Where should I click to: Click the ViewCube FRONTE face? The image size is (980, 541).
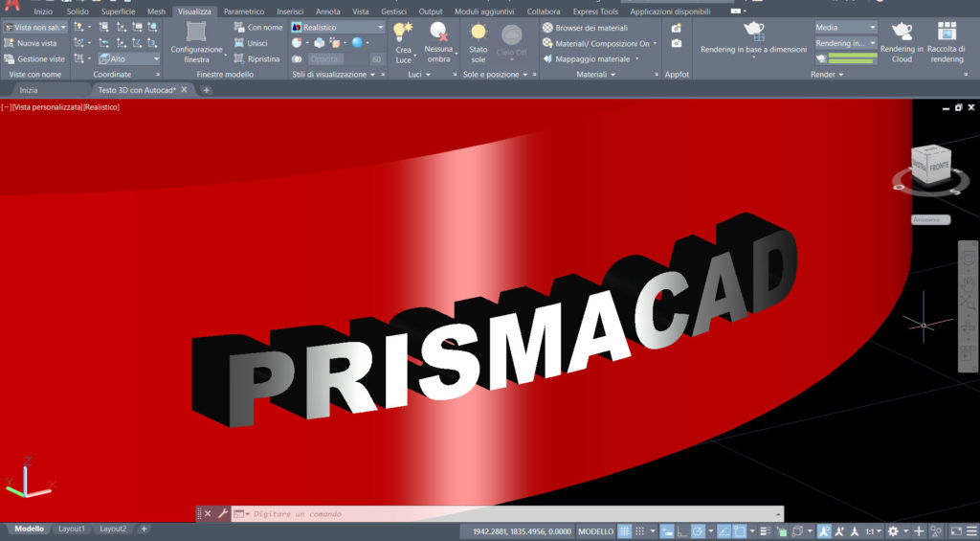(939, 167)
